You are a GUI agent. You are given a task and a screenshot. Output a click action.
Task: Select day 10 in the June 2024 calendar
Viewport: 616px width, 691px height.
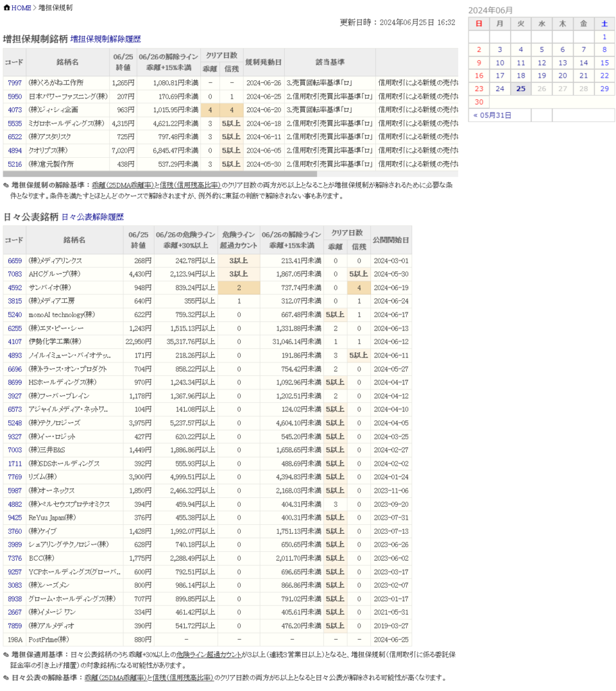coord(500,63)
